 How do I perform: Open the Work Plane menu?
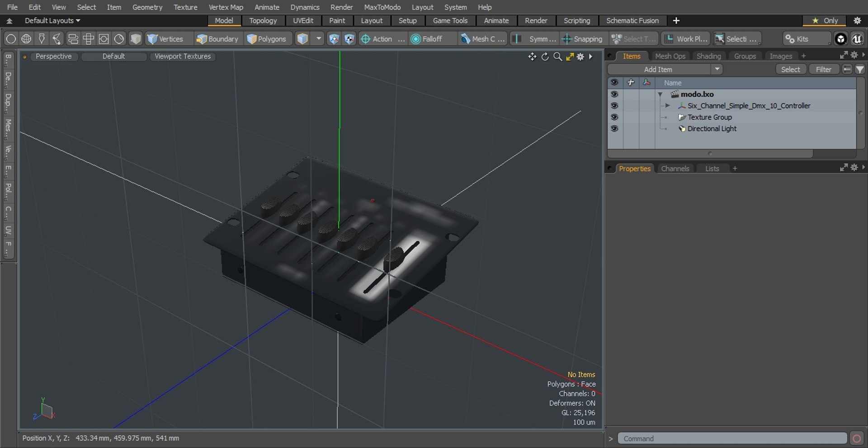[x=686, y=39]
